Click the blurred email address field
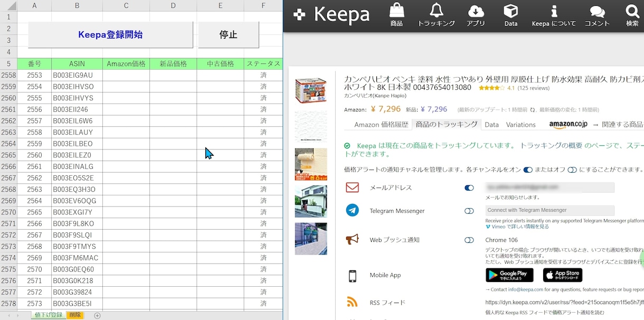This screenshot has width=644, height=320. pos(550,187)
